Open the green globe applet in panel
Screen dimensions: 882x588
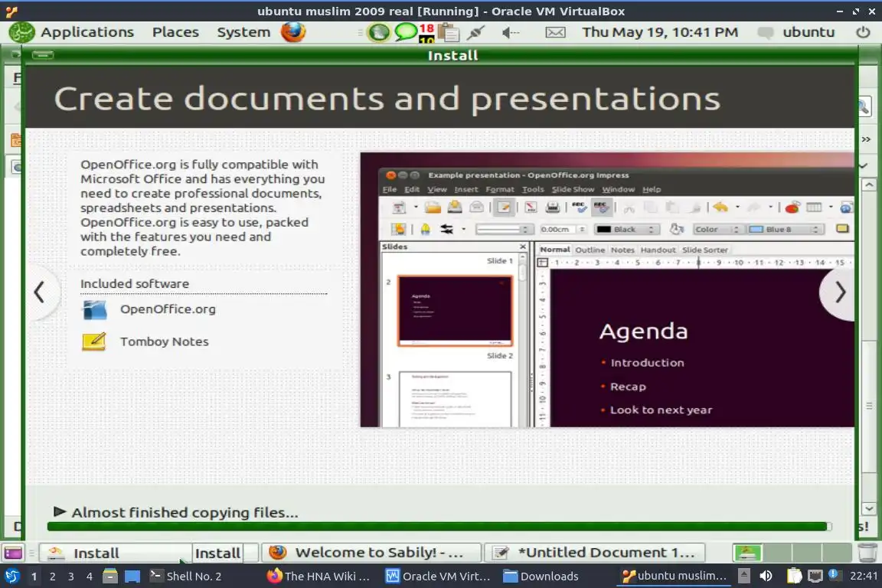(x=378, y=33)
